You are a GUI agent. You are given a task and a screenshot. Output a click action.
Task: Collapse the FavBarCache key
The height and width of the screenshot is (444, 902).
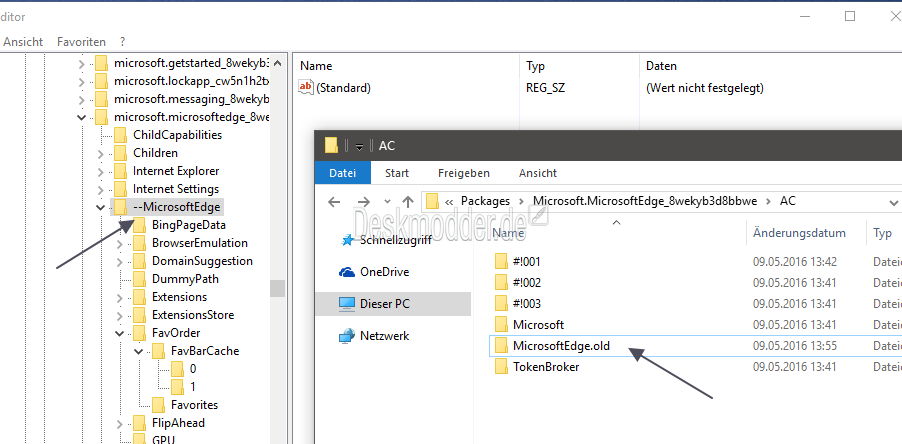(139, 351)
